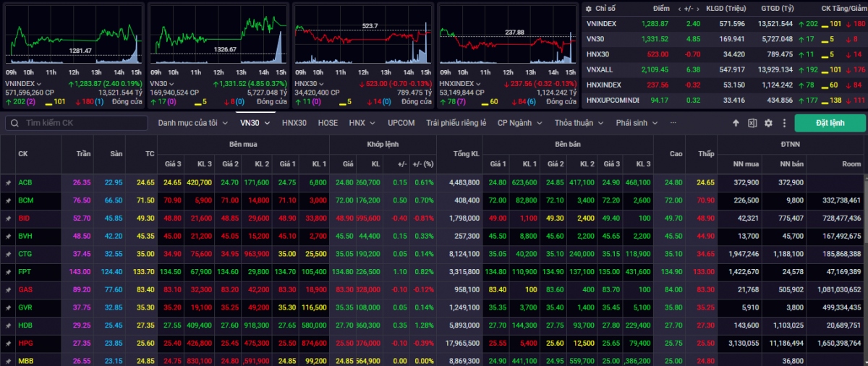Pin the GAS stock row
This screenshot has height=366, width=868.
(x=8, y=289)
